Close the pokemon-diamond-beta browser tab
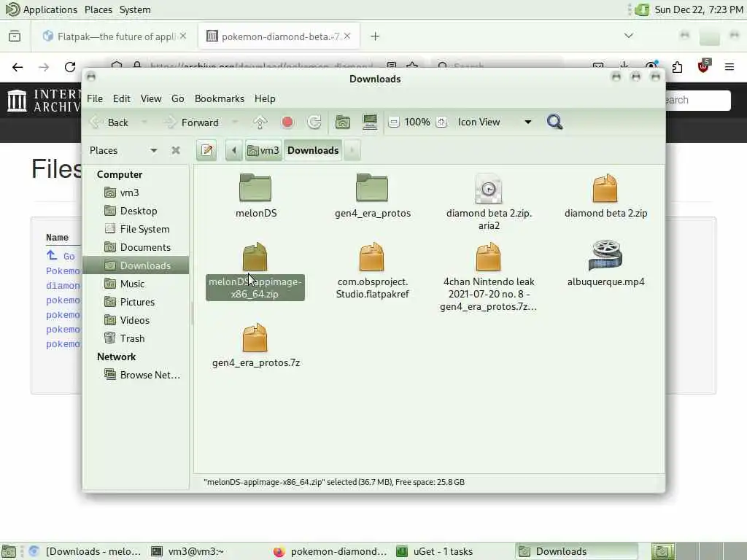The width and height of the screenshot is (747, 560). 348,36
